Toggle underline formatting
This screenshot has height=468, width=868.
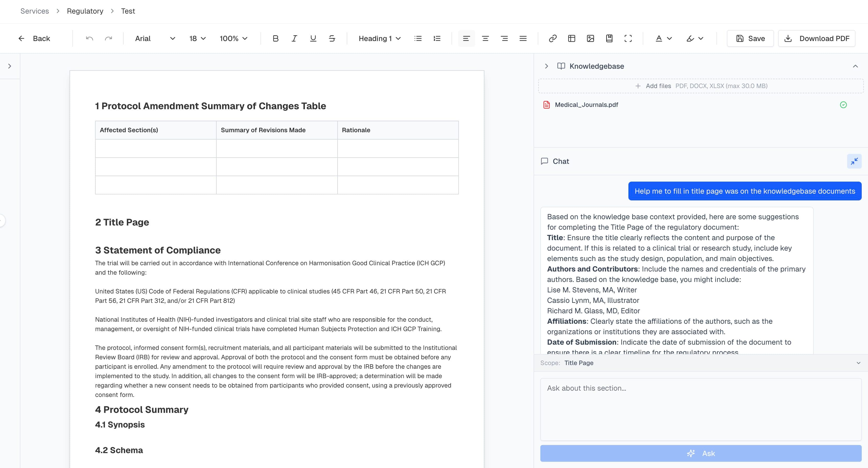(313, 38)
